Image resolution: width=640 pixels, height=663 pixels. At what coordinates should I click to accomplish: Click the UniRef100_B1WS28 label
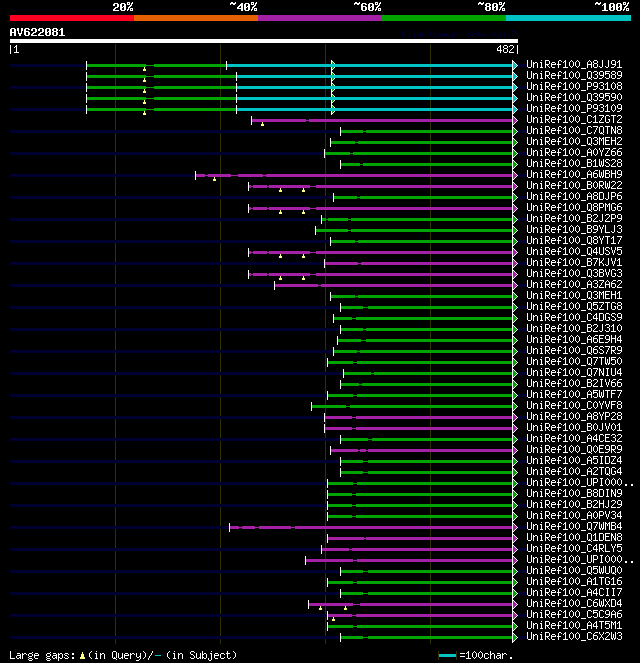coord(574,164)
